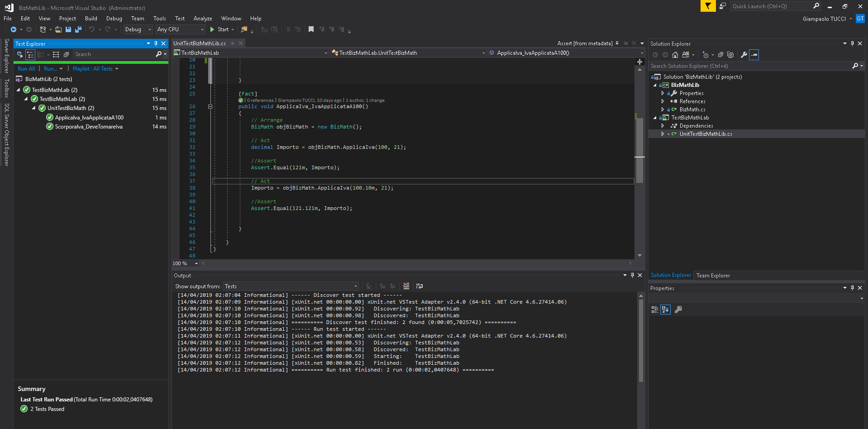The width and height of the screenshot is (868, 429).
Task: Click the Property Pages wrench in the Properties panel
Action: click(678, 310)
